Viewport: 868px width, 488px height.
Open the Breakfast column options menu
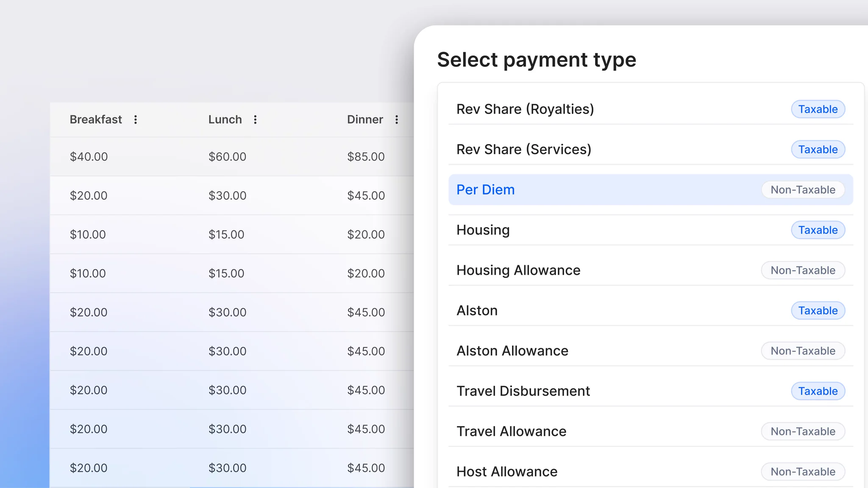coord(136,119)
